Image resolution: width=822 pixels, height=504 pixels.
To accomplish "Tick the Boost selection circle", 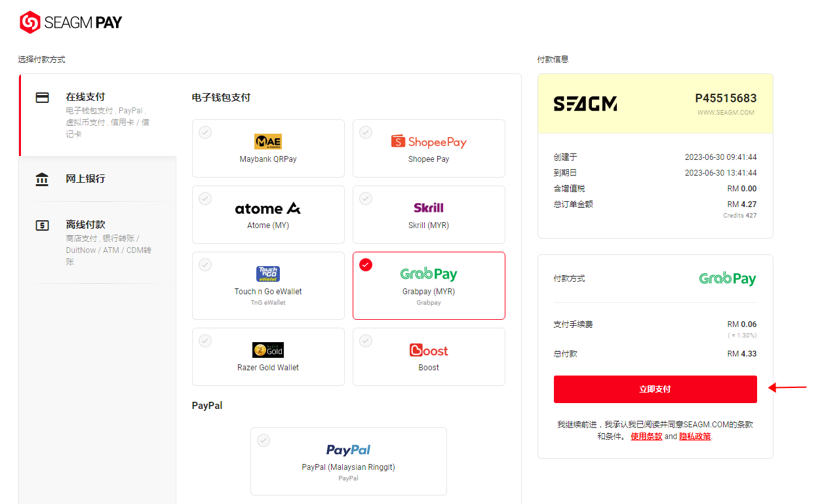I will click(366, 341).
